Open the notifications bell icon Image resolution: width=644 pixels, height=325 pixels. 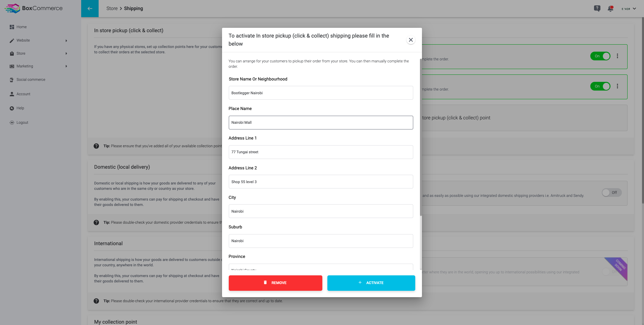[x=610, y=8]
